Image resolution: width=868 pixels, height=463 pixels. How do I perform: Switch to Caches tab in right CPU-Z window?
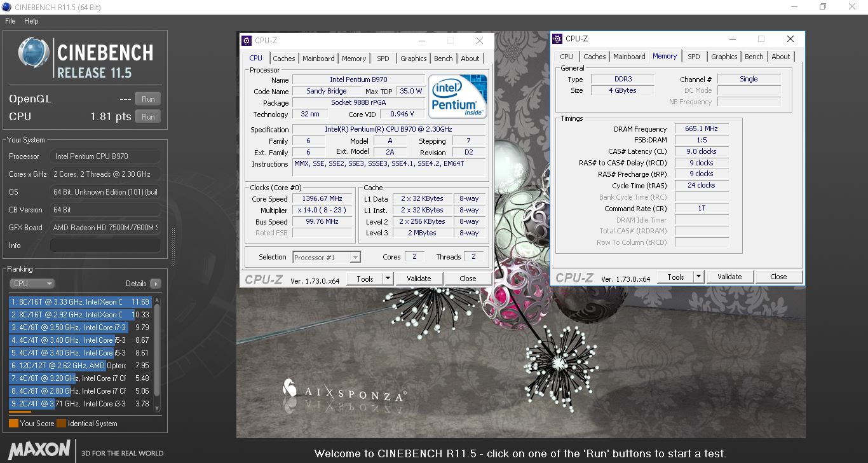pyautogui.click(x=595, y=57)
